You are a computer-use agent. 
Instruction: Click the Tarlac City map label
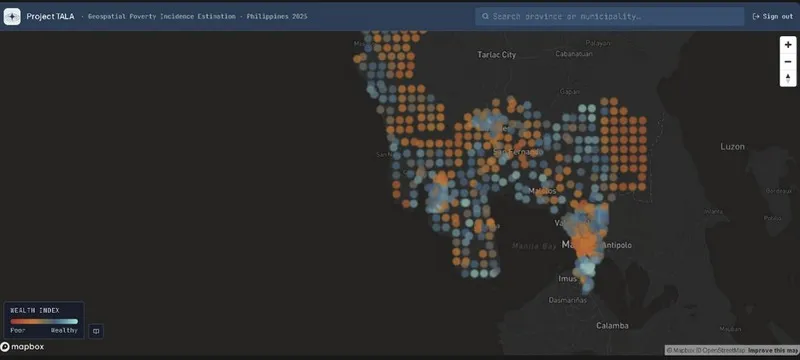(496, 55)
